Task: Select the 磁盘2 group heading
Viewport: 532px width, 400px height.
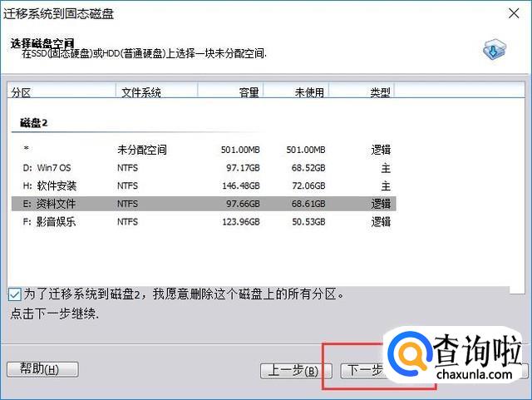Action: coord(34,123)
